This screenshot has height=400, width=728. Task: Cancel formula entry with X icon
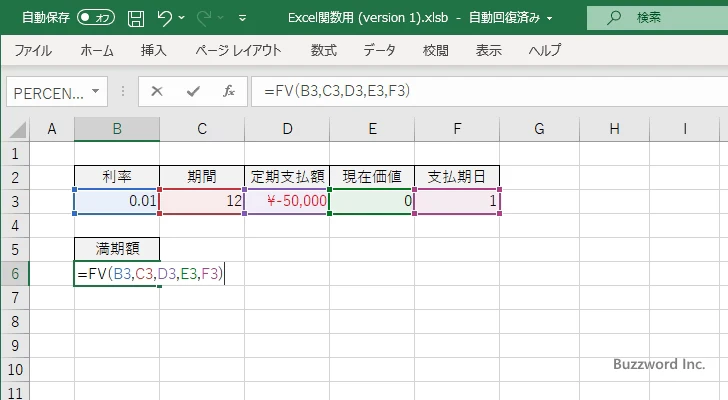(157, 91)
